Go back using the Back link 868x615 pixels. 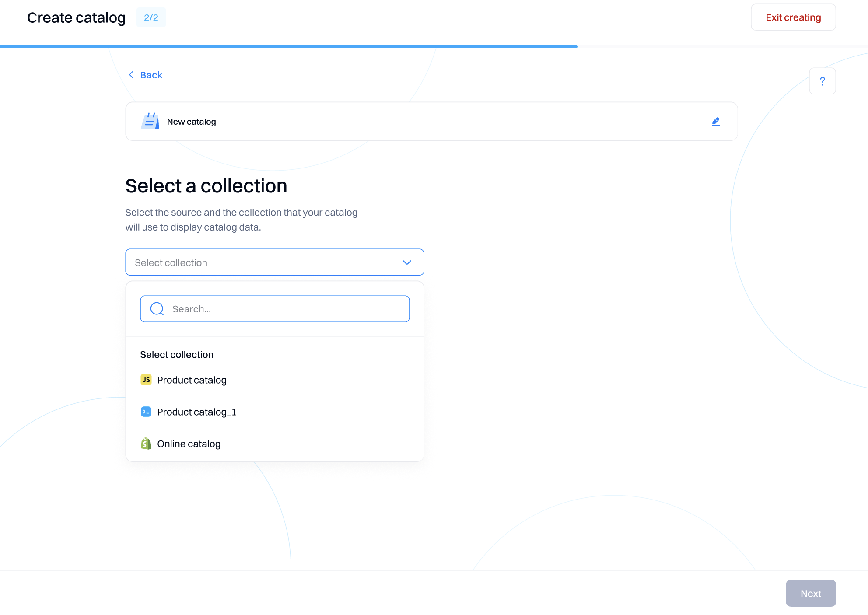(151, 75)
